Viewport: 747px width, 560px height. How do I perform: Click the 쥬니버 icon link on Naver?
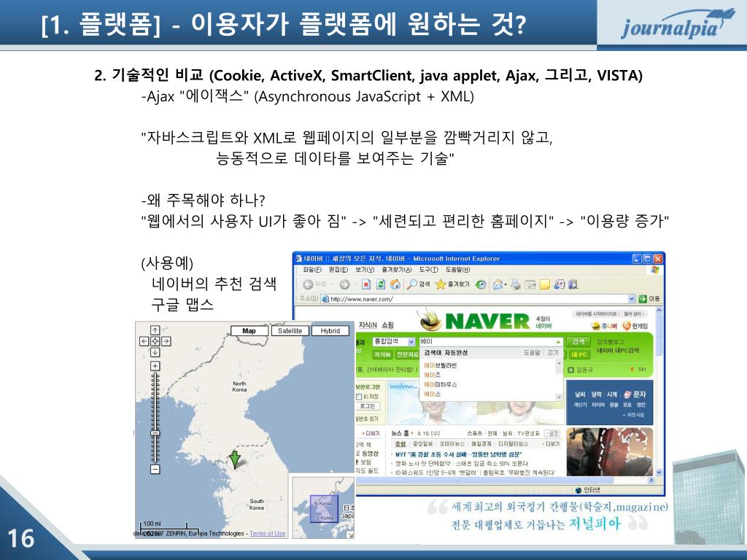pos(604,326)
